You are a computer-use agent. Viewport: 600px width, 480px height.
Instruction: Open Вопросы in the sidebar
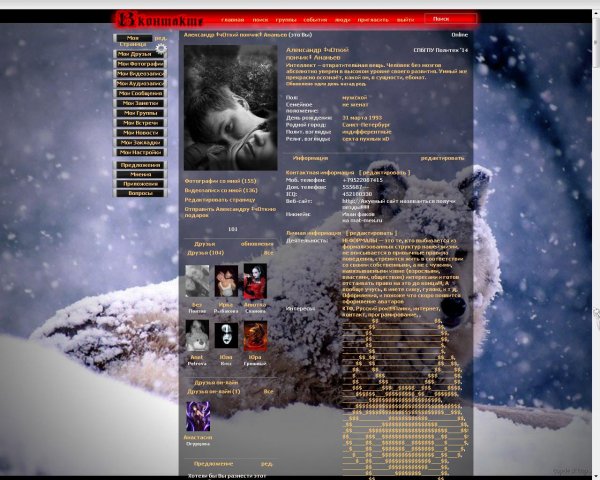click(x=140, y=194)
